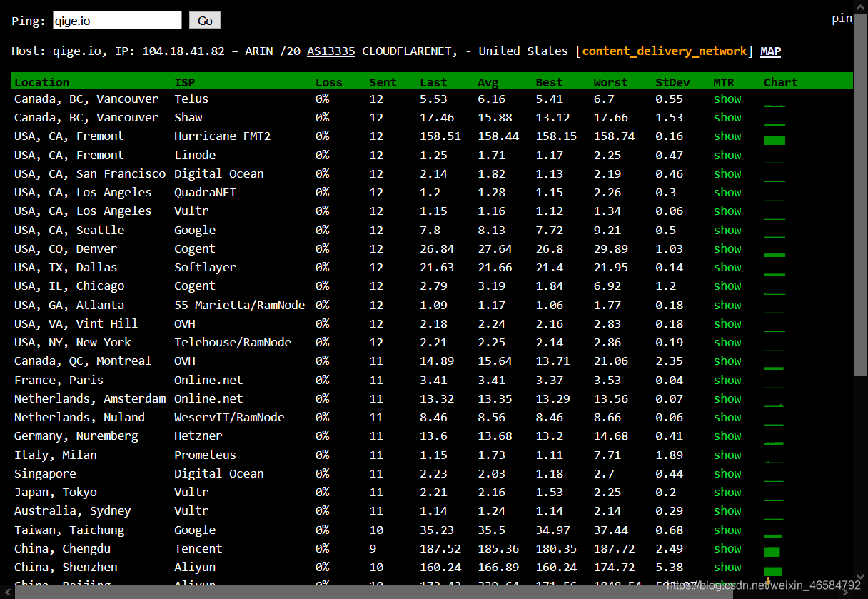Open the AS13335 link

(x=331, y=51)
